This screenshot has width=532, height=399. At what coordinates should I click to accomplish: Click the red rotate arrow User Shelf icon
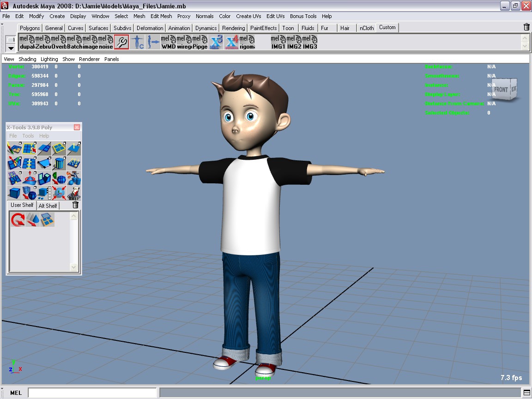point(18,219)
